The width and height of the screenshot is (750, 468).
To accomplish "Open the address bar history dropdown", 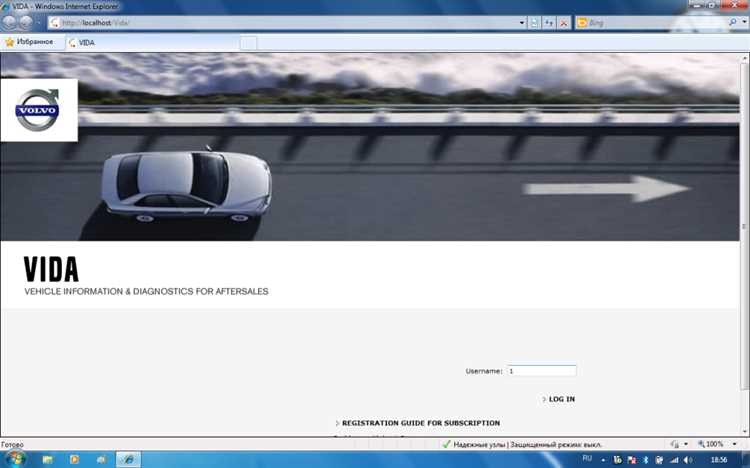I will (x=522, y=22).
